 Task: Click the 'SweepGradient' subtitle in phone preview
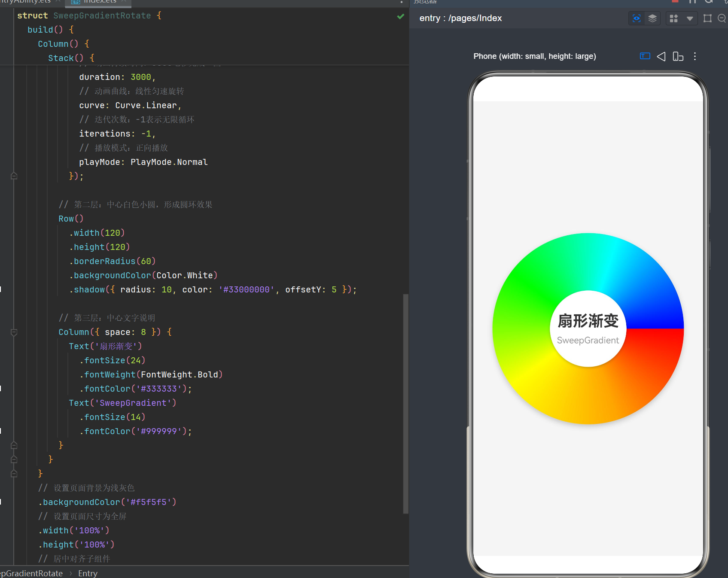(x=588, y=341)
